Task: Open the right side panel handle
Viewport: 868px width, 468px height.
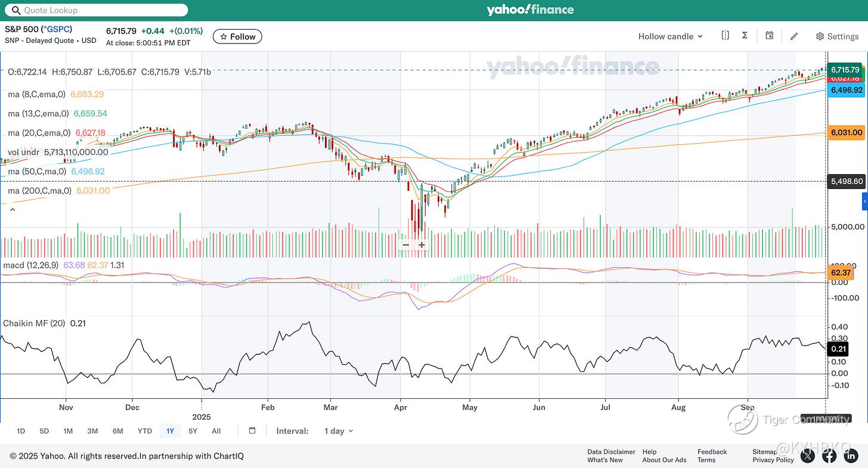Action: (864, 202)
